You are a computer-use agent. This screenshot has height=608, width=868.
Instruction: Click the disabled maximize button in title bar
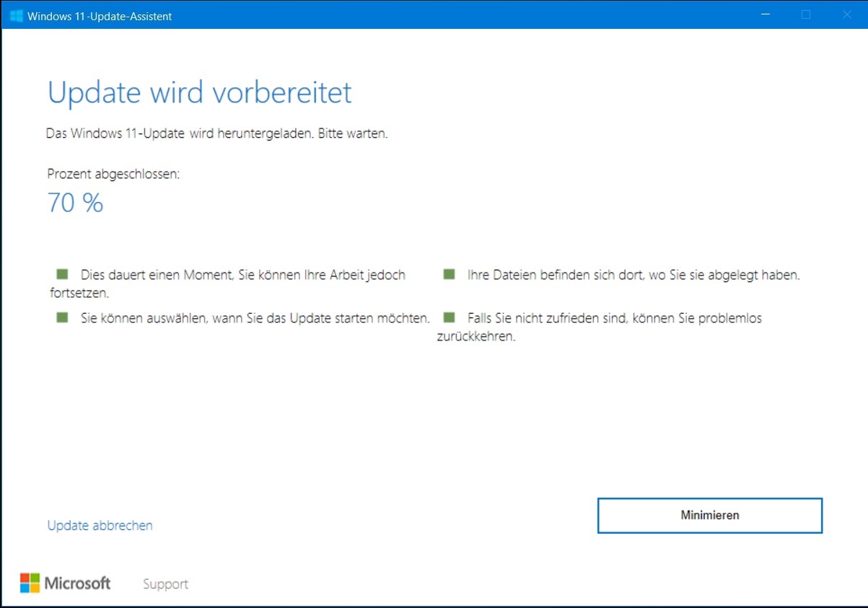(x=806, y=14)
